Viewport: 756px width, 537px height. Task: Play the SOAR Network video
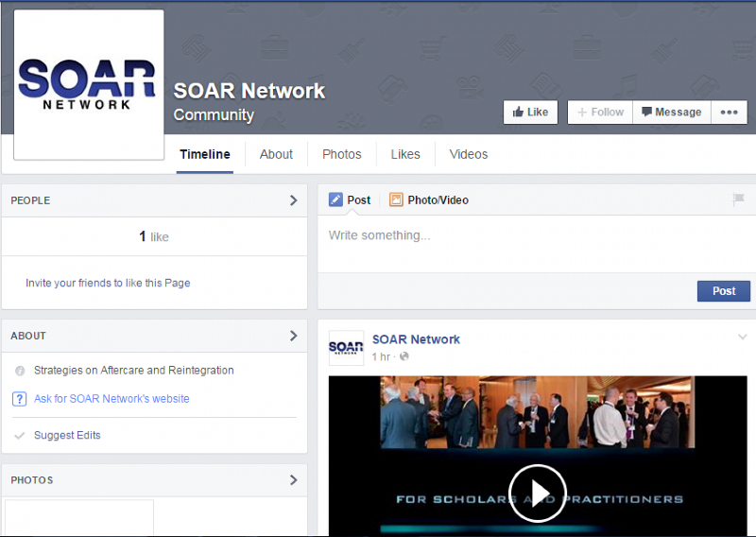coord(538,493)
